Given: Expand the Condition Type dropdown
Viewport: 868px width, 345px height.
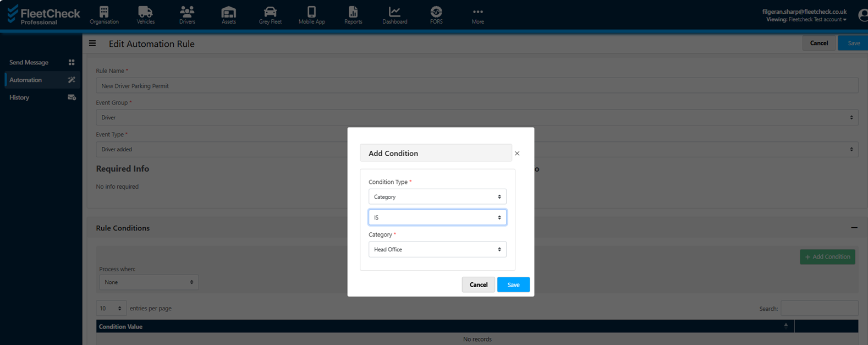Looking at the screenshot, I should click(x=437, y=197).
